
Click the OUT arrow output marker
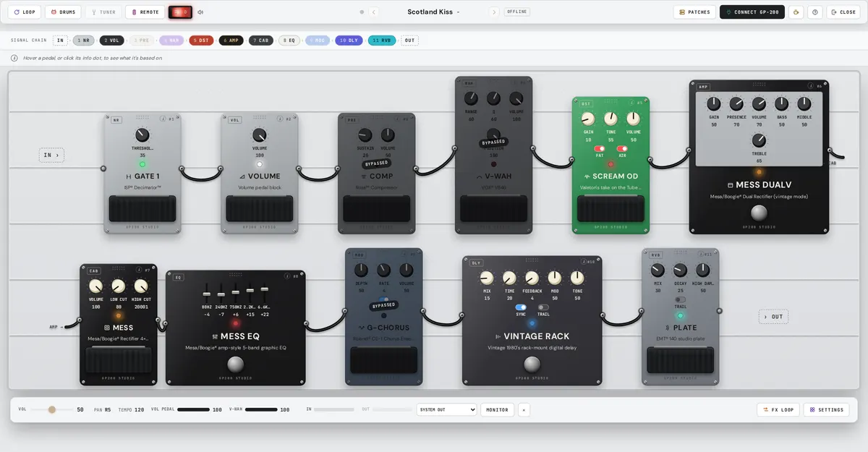pos(773,317)
